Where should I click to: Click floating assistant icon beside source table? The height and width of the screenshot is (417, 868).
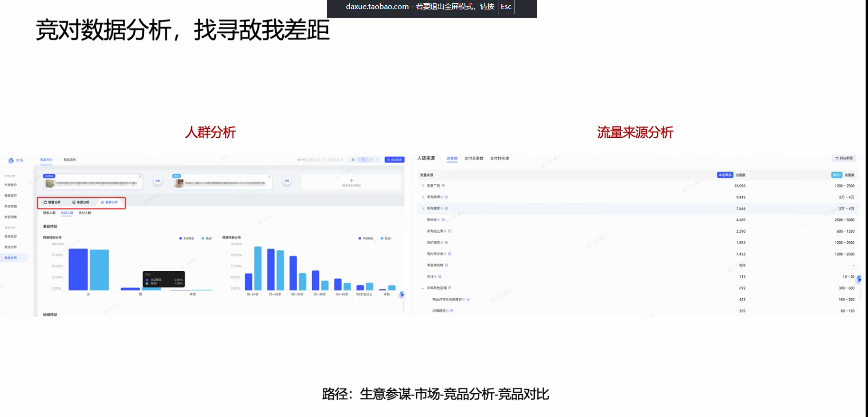click(x=859, y=279)
